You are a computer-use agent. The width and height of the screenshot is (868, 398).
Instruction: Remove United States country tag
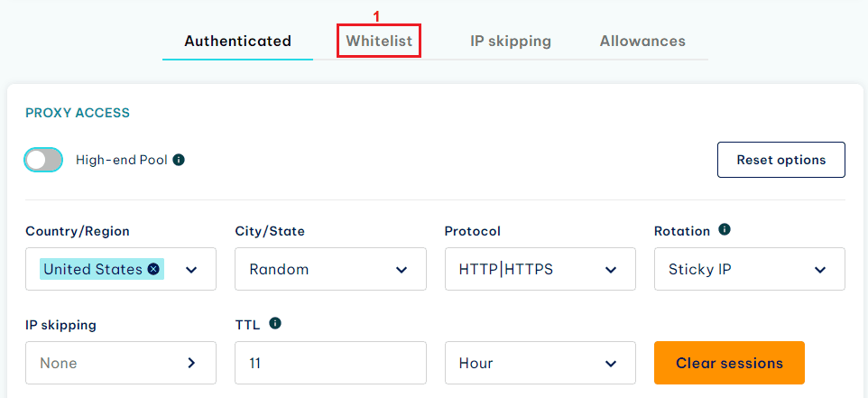click(153, 269)
